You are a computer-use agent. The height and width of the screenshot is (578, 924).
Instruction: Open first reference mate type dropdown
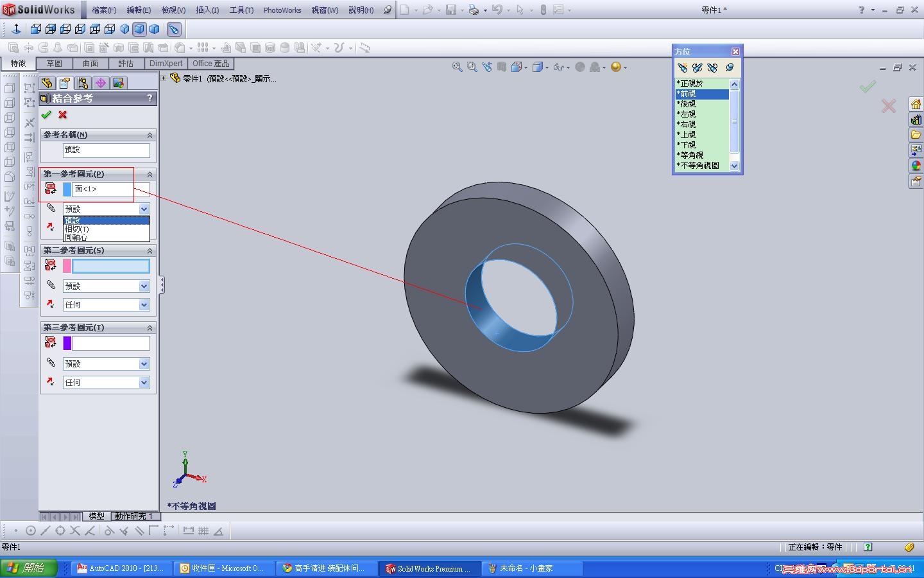(144, 209)
